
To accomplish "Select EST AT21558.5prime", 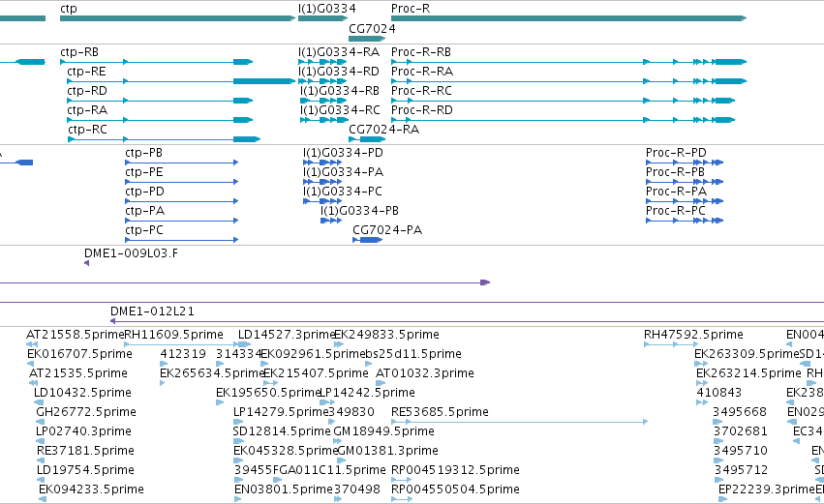I will (32, 345).
